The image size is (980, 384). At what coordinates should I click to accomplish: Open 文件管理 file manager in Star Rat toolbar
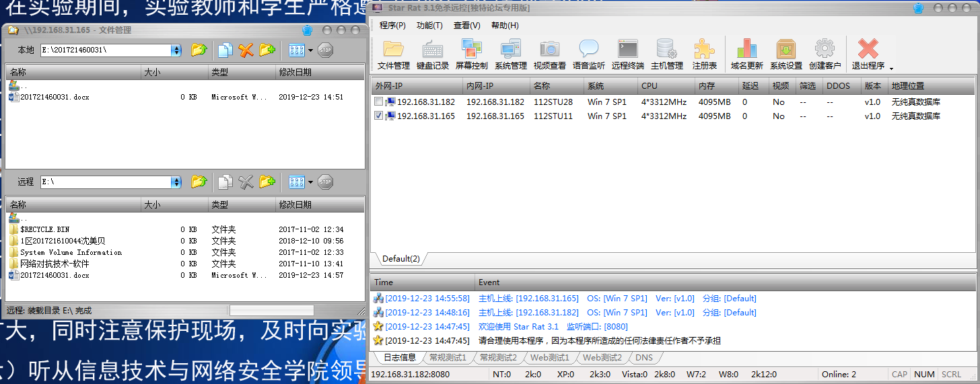tap(394, 55)
